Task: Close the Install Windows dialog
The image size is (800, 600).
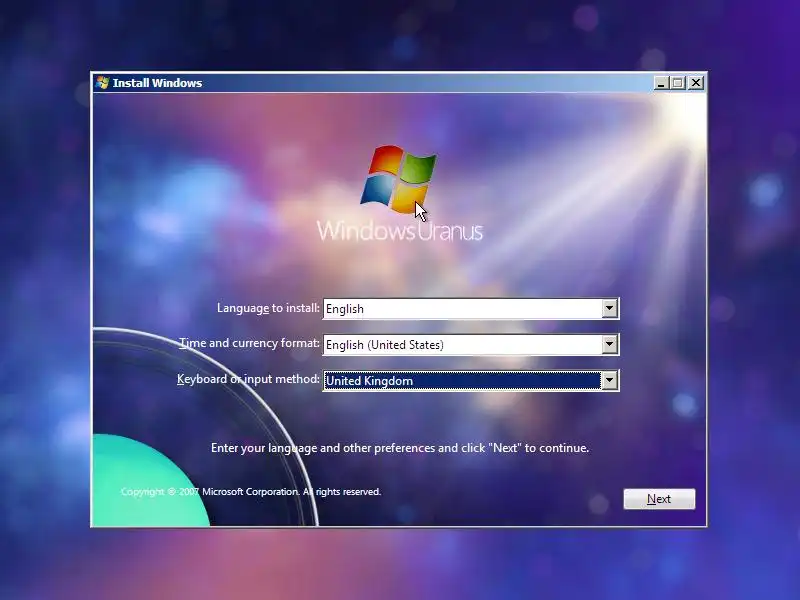Action: click(x=696, y=83)
